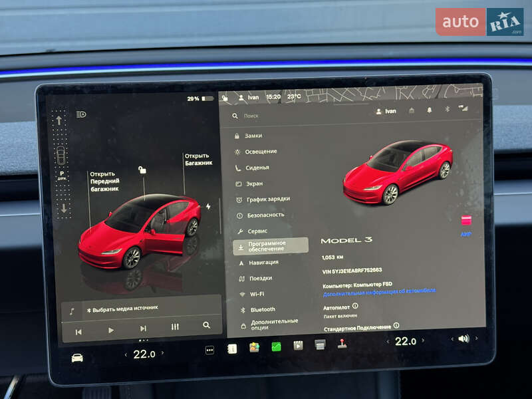Tap the 1,053 км odometer reading

332,257
